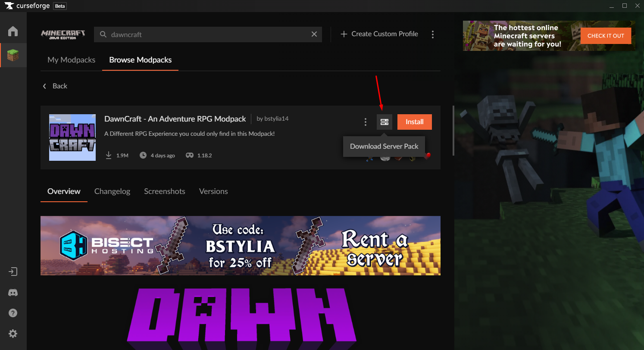Image resolution: width=644 pixels, height=350 pixels.
Task: Click the Back chevron arrow
Action: coord(44,86)
